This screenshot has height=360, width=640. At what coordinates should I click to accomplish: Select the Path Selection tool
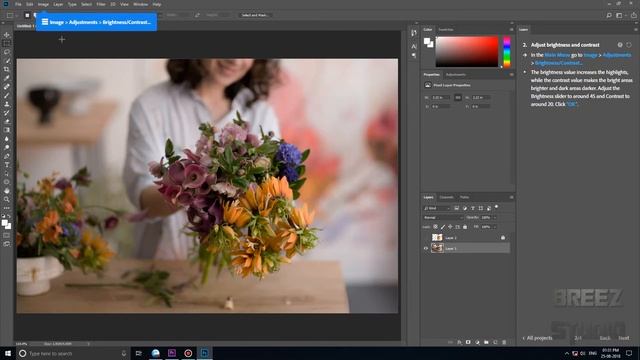[7, 173]
